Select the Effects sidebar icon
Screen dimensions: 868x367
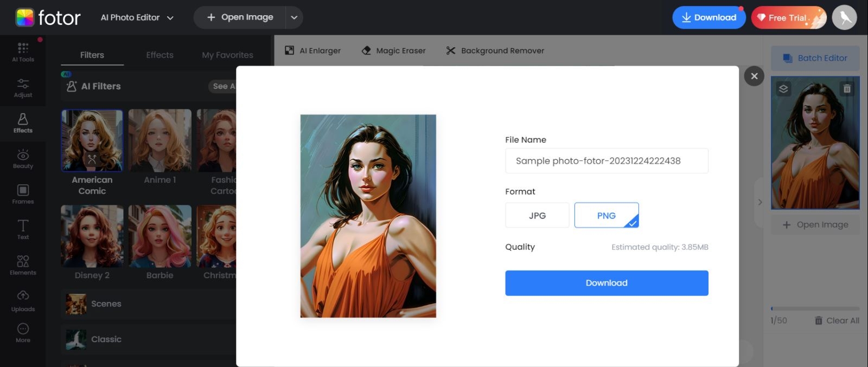click(23, 124)
